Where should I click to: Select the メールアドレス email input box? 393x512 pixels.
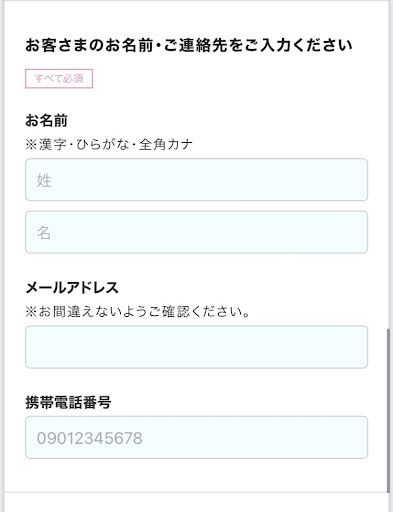point(196,347)
